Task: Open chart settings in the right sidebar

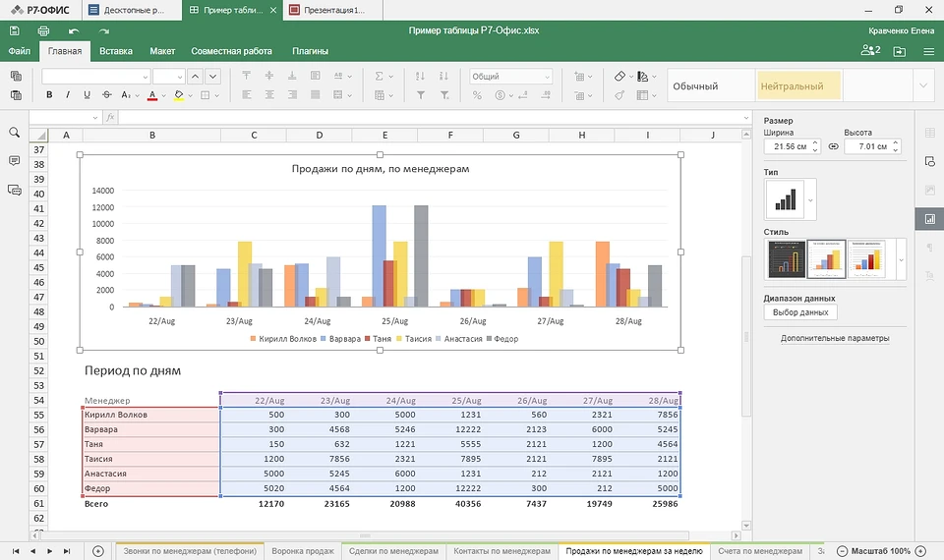Action: (x=929, y=218)
